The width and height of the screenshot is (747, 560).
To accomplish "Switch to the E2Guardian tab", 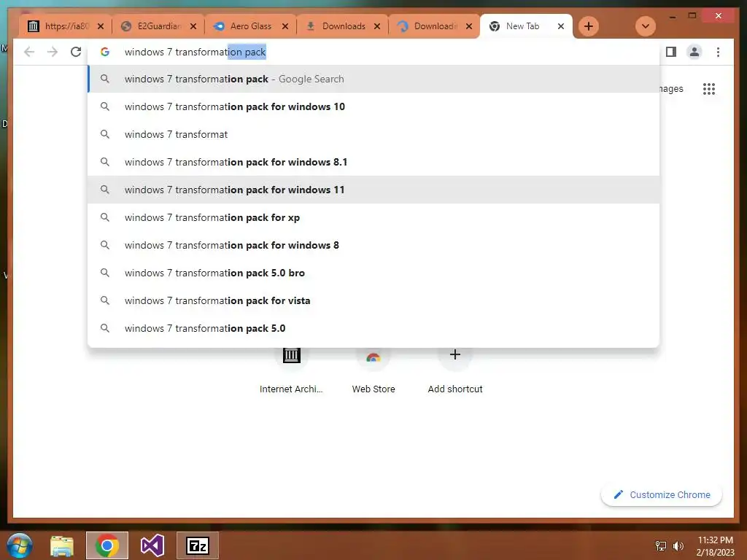I will [x=158, y=26].
